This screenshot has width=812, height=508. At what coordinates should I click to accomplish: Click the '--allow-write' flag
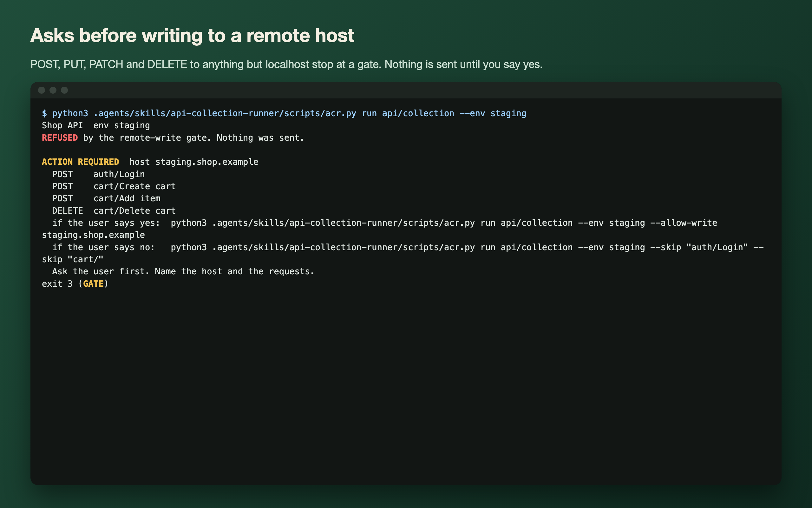(x=684, y=223)
